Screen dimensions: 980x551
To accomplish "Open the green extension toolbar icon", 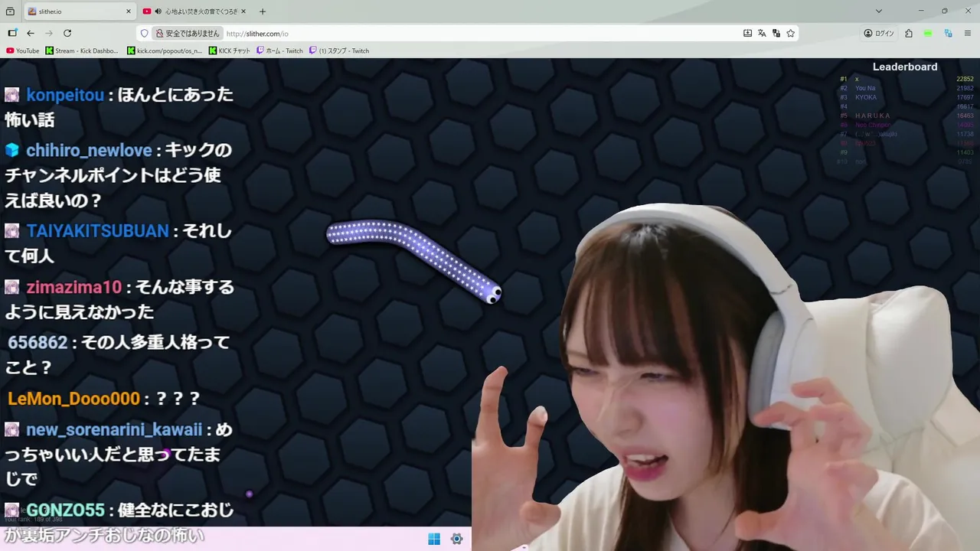I will point(928,33).
